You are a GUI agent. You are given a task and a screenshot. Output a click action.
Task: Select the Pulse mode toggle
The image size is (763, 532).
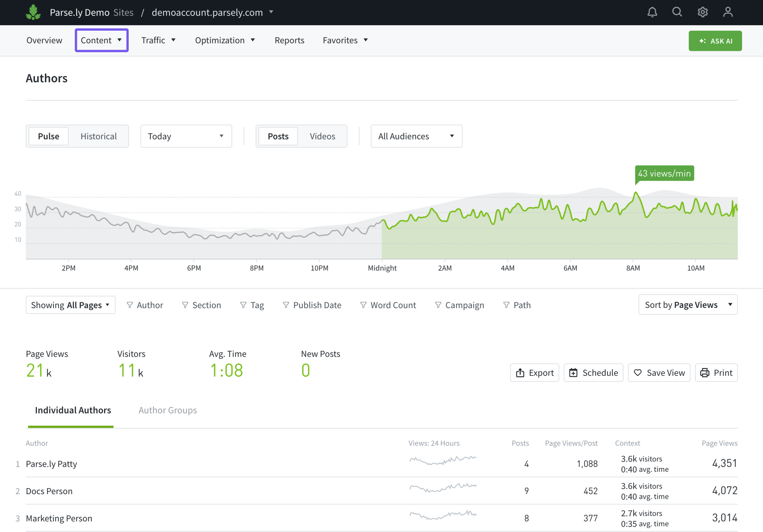pos(49,136)
